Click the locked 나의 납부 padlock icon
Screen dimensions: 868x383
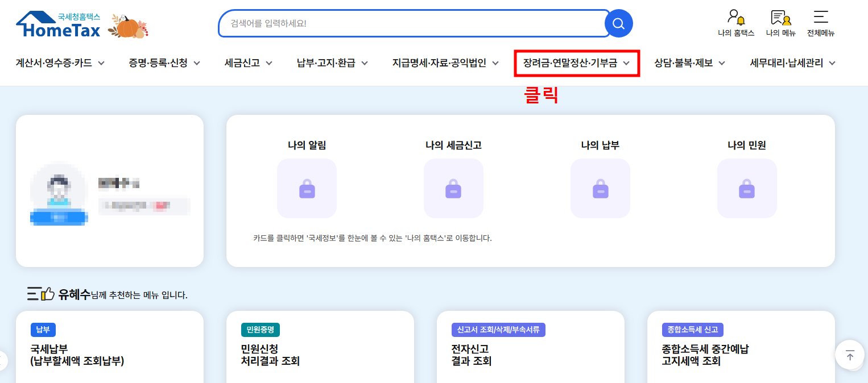600,188
